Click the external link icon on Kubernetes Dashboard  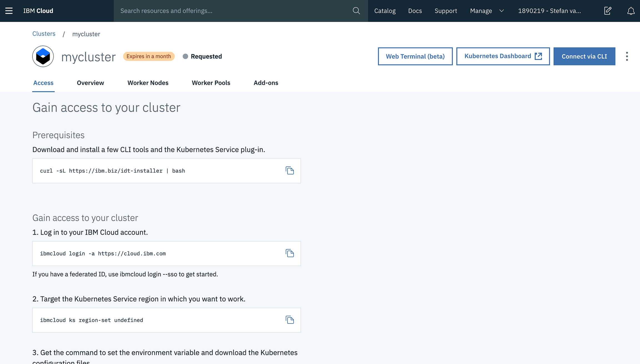click(x=538, y=56)
